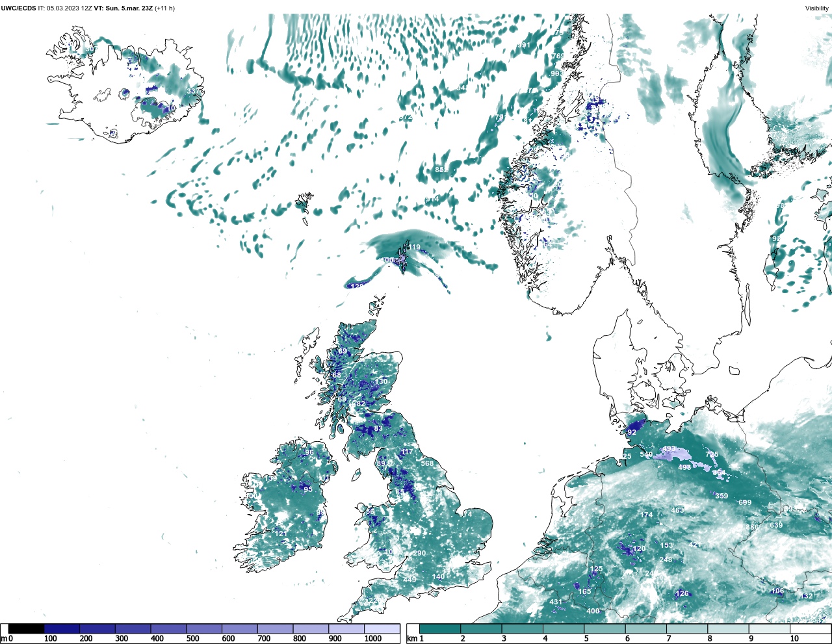Viewport: 832px width, 644px height.
Task: Click the '106' value in the Czech area
Action: [777, 591]
